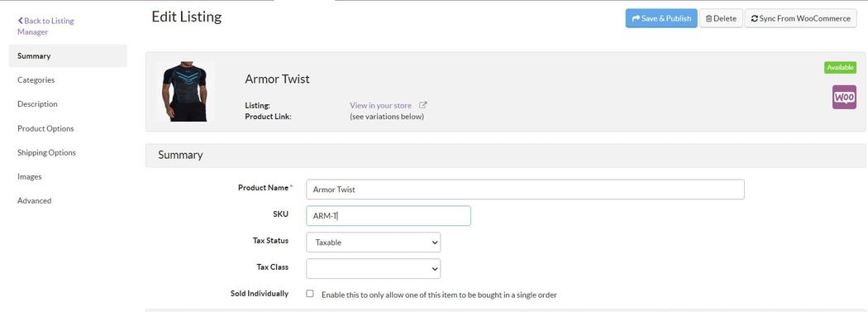This screenshot has height=312, width=868.
Task: Click the external link icon beside View in your store
Action: [423, 105]
